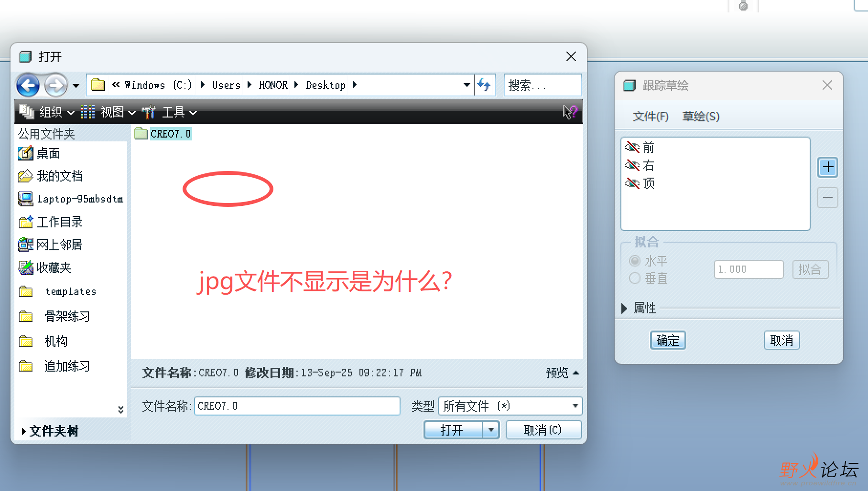Close the 打开 dialog
Screen dimensions: 868x491
click(x=571, y=57)
